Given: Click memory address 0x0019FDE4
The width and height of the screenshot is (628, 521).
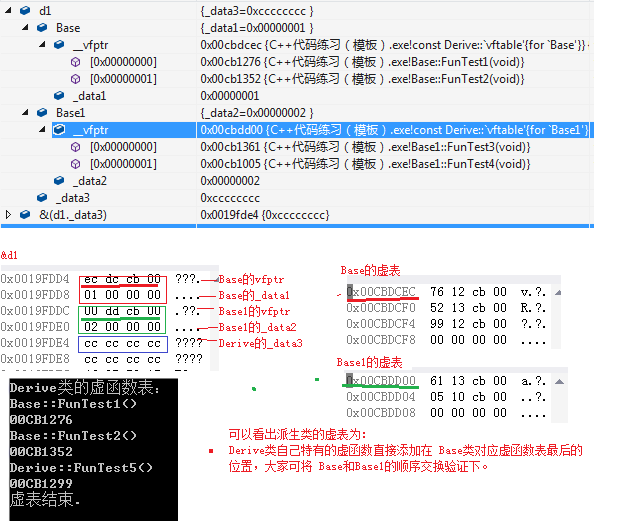Looking at the screenshot, I should point(35,343).
